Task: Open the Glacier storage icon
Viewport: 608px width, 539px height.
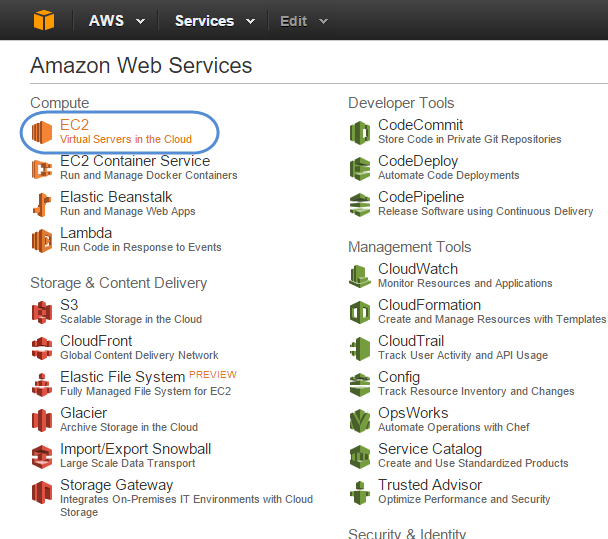Action: (x=42, y=420)
